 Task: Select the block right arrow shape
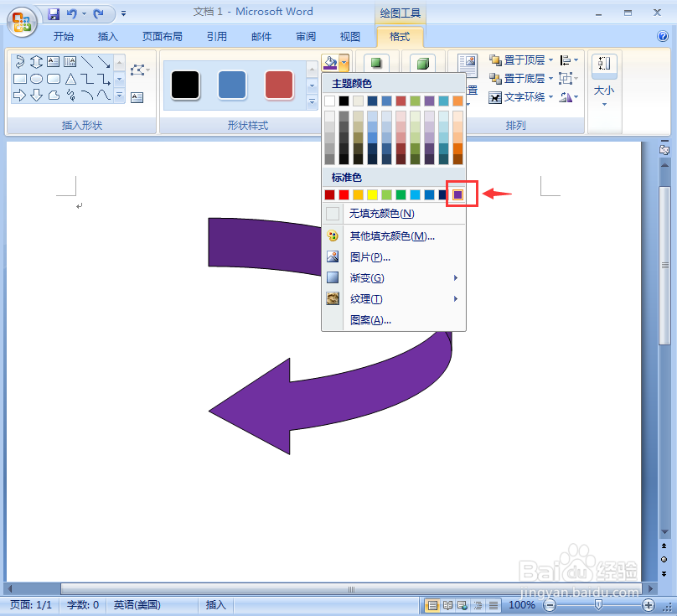[x=19, y=95]
